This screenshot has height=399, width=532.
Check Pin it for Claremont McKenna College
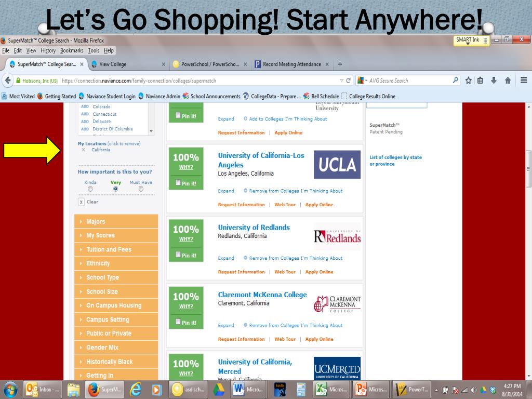(x=178, y=322)
